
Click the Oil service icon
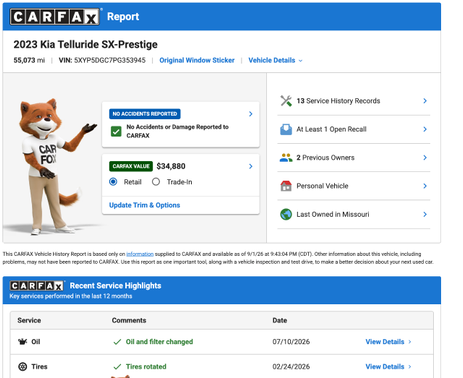tap(23, 342)
